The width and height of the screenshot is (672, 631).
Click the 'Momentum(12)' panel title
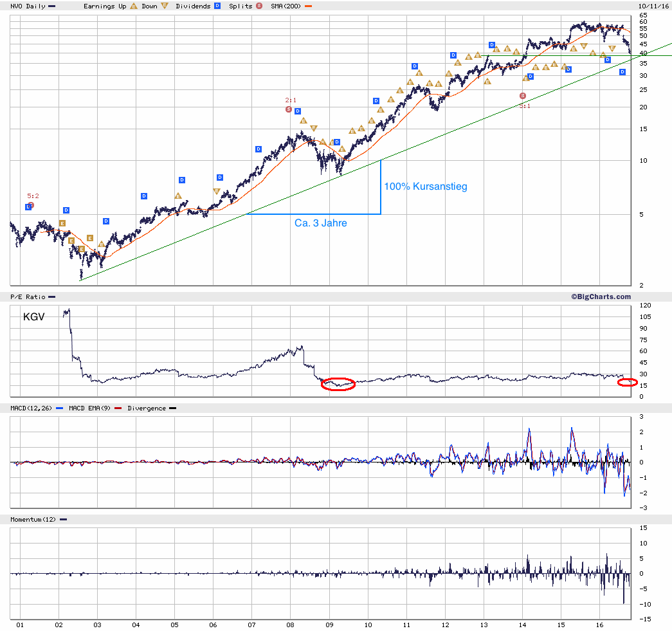(33, 519)
